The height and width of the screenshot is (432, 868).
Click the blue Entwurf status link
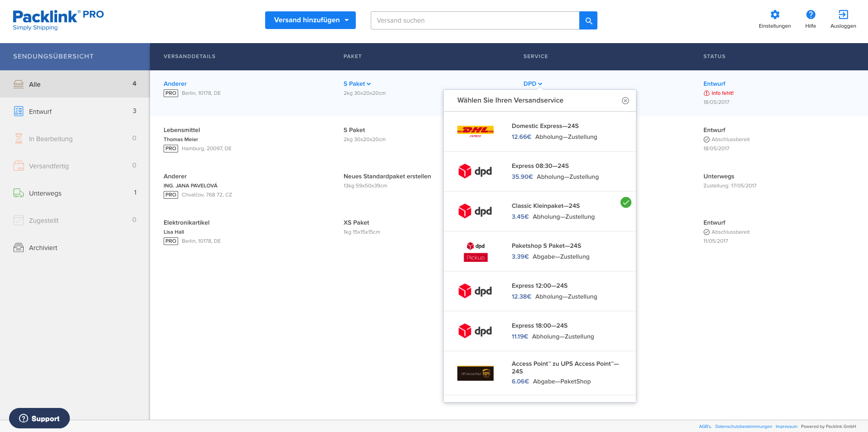(x=714, y=83)
